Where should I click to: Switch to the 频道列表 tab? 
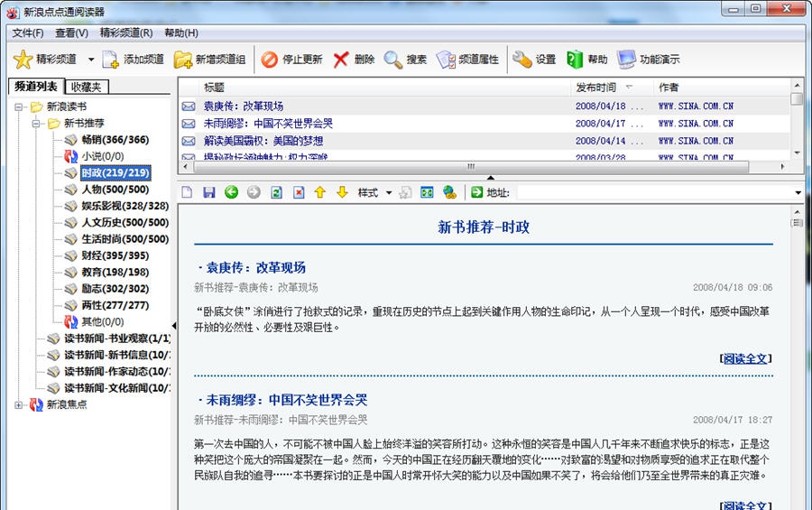(x=36, y=87)
